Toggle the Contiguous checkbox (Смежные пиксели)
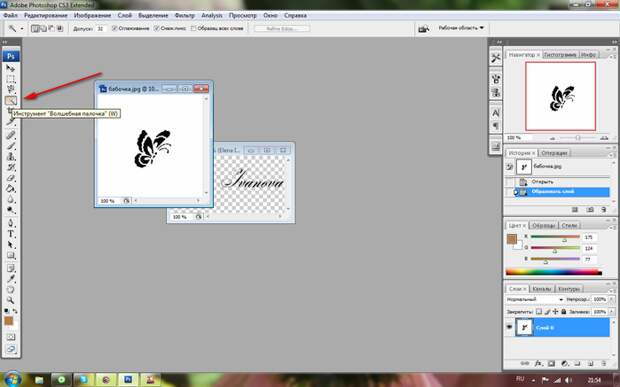620x387 pixels. [157, 28]
